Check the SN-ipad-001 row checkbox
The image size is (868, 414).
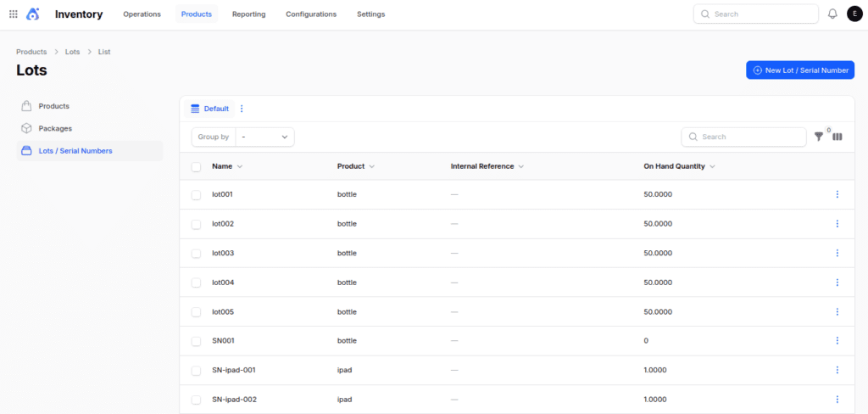(x=196, y=370)
